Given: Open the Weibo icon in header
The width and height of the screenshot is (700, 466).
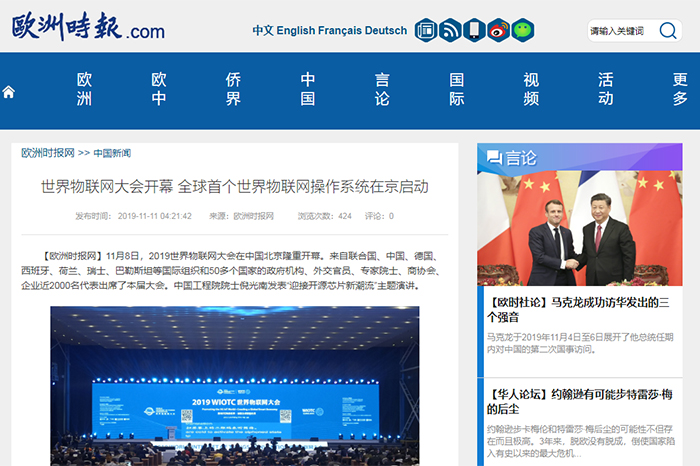Looking at the screenshot, I should point(498,30).
